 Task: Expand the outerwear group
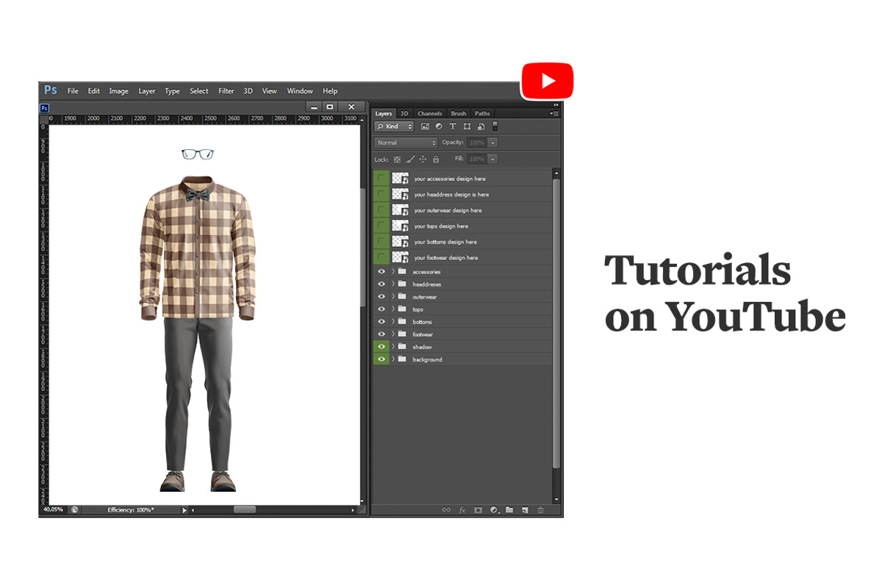point(393,296)
